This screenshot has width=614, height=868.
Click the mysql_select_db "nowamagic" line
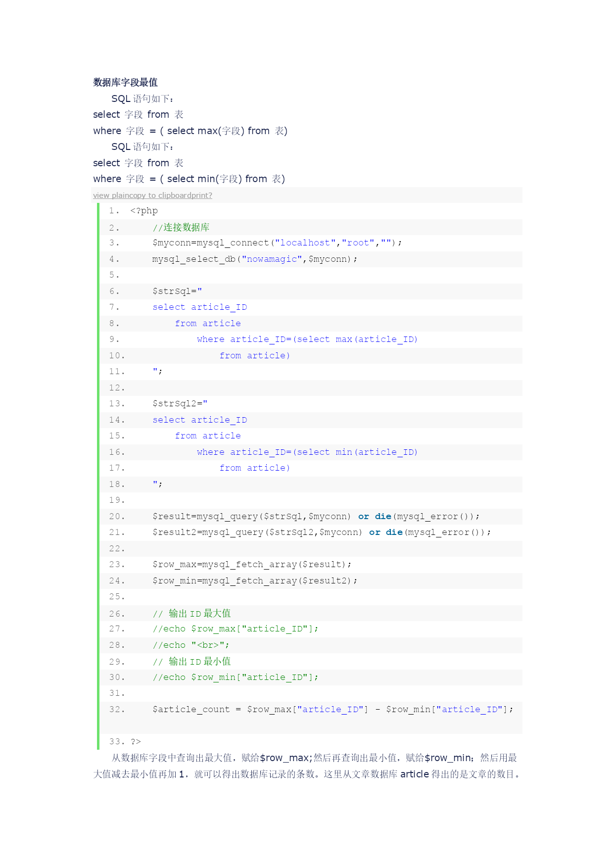[x=255, y=259]
